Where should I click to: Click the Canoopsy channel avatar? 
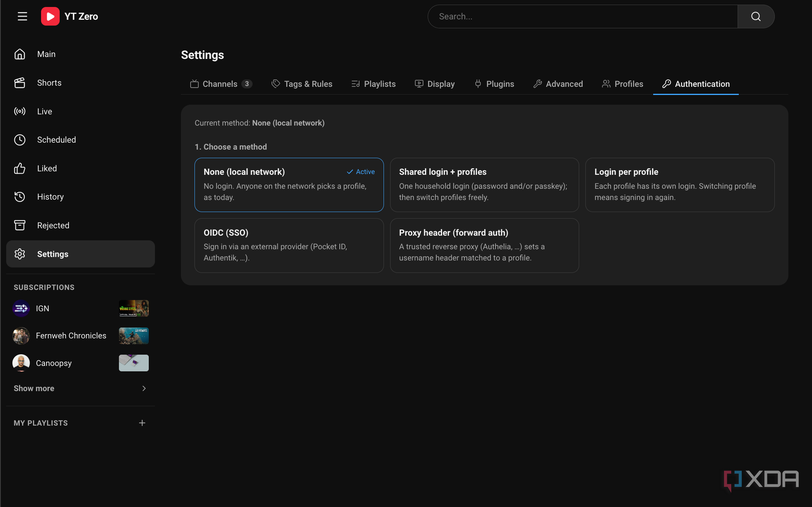21,363
